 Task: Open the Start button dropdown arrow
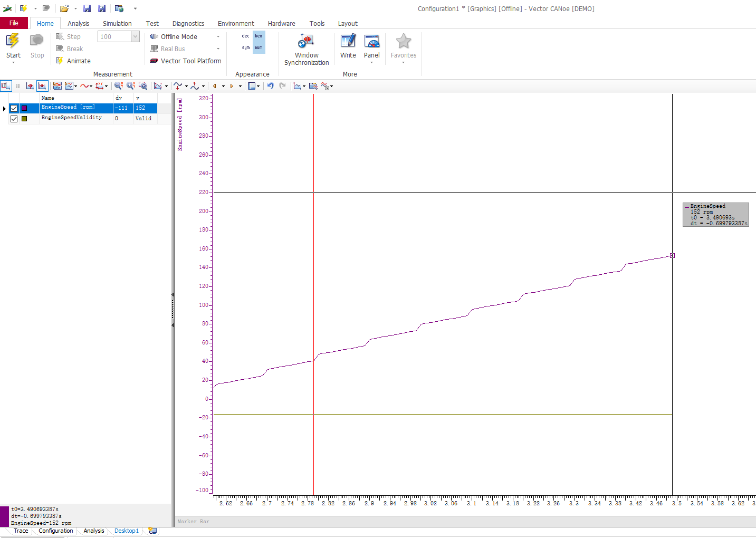[x=13, y=63]
